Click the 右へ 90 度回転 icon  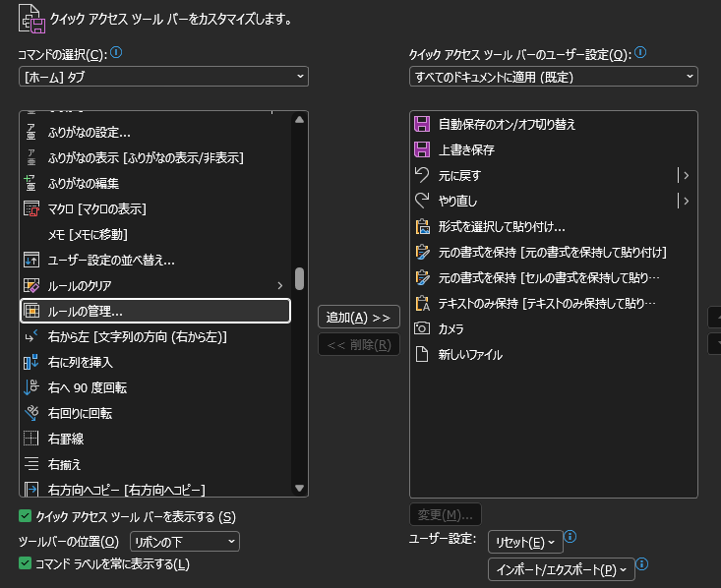(30, 387)
